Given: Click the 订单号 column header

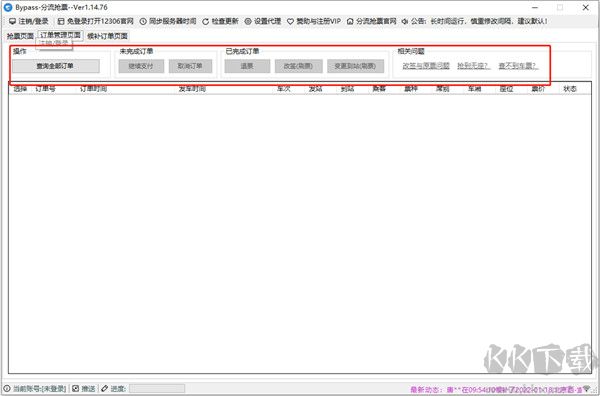Looking at the screenshot, I should point(46,89).
